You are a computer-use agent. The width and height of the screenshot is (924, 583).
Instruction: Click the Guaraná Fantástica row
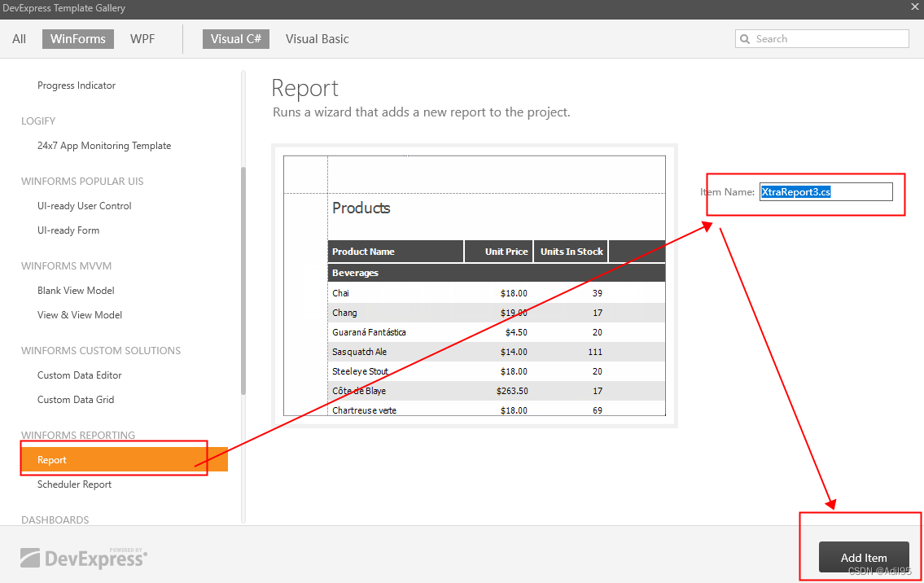[x=496, y=332]
